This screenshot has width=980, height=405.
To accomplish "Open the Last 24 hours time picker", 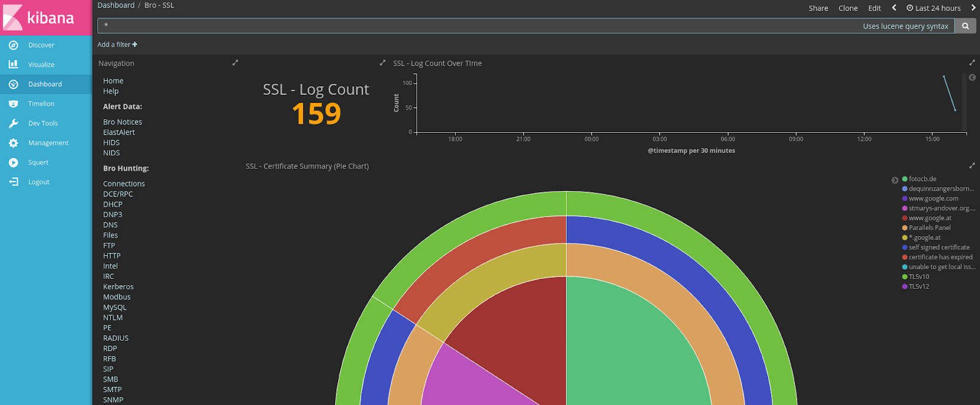I will 934,8.
